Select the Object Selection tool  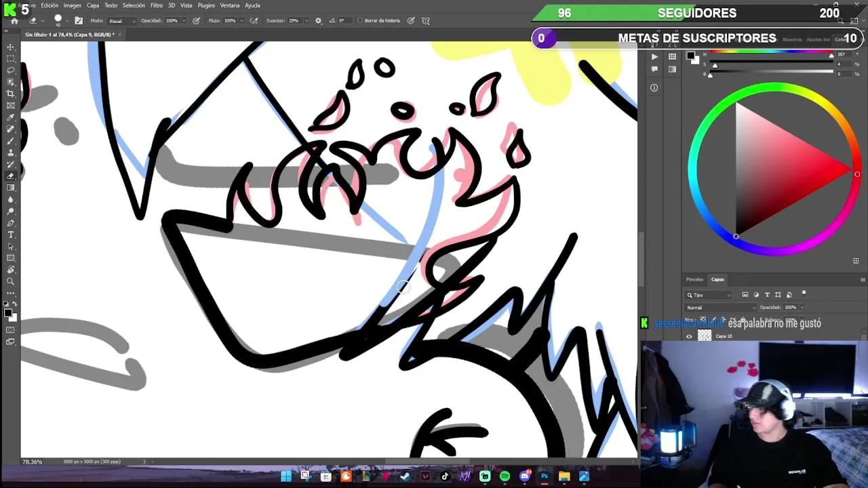[x=11, y=82]
